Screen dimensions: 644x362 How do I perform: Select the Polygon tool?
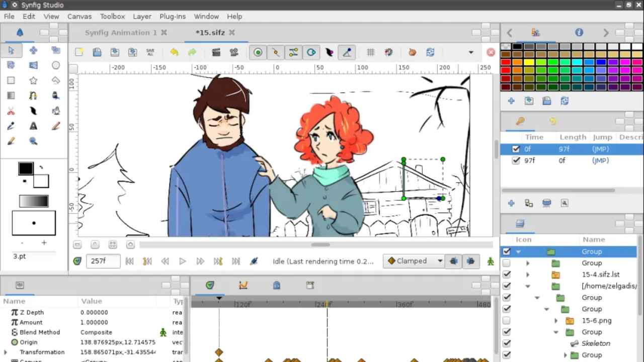pos(56,80)
